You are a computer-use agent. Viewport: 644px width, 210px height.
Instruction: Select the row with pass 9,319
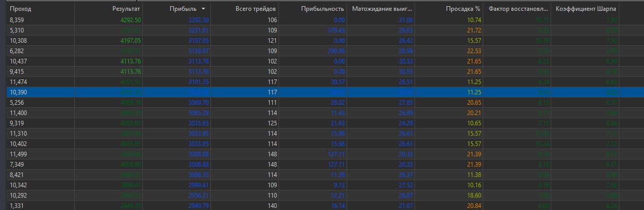322,123
